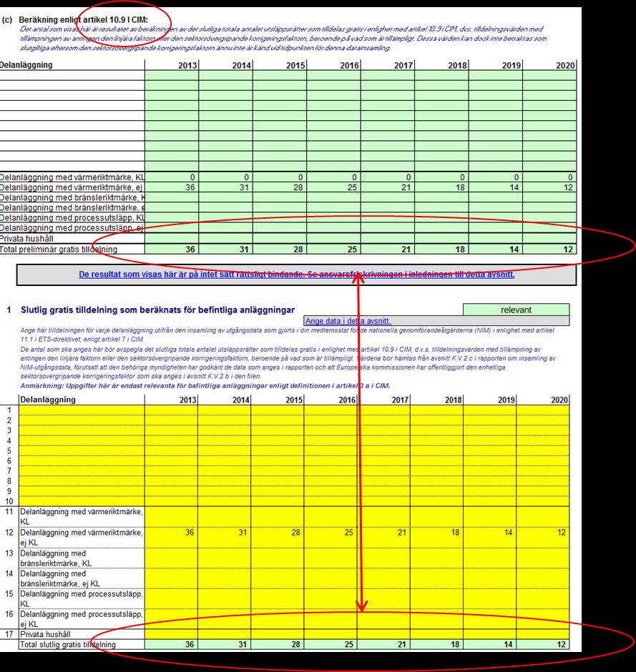Select row number 10 in the yellow table
Image resolution: width=636 pixels, height=672 pixels.
click(x=9, y=501)
